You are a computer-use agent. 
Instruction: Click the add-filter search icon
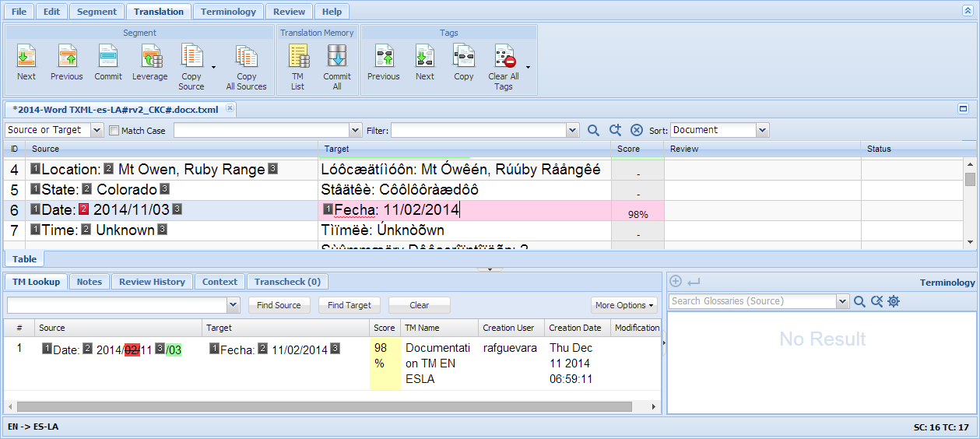click(615, 130)
